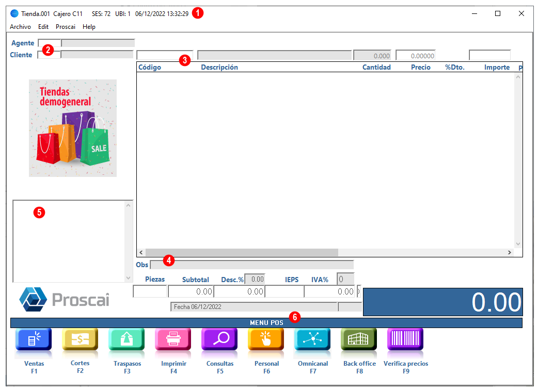Click the Obs observations field

point(252,265)
